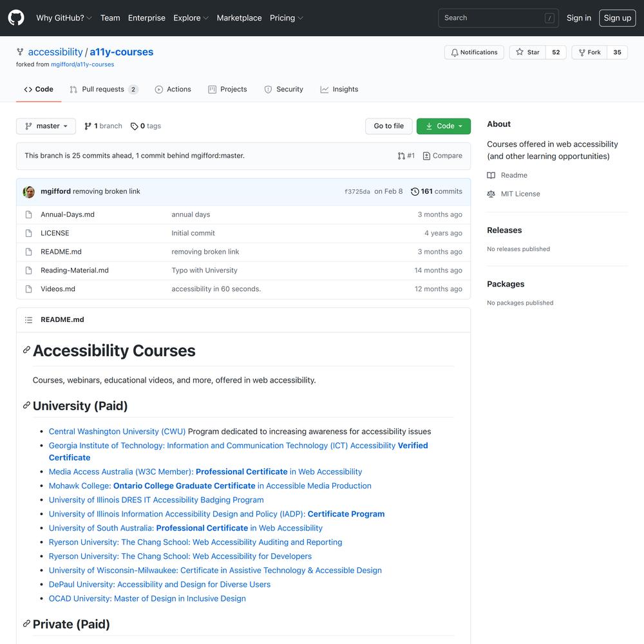644x644 pixels.
Task: Open the Packages section heading
Action: pyautogui.click(x=506, y=284)
